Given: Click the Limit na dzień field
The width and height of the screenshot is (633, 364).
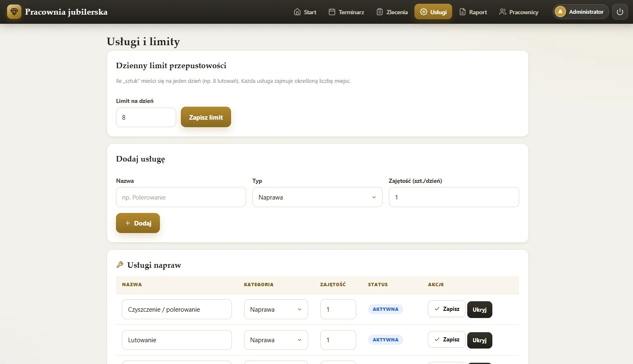Looking at the screenshot, I should coord(146,117).
